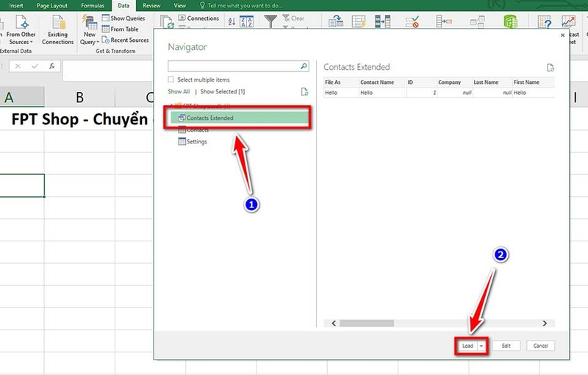Click From Table in Get & Transform
Image resolution: width=588 pixels, height=375 pixels.
(x=121, y=29)
